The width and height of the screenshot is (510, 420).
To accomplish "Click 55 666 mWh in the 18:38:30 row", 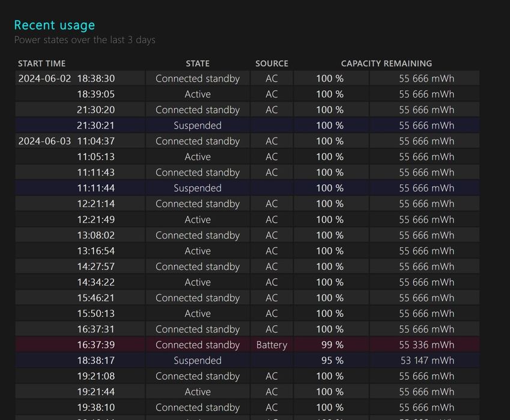I will 427,79.
